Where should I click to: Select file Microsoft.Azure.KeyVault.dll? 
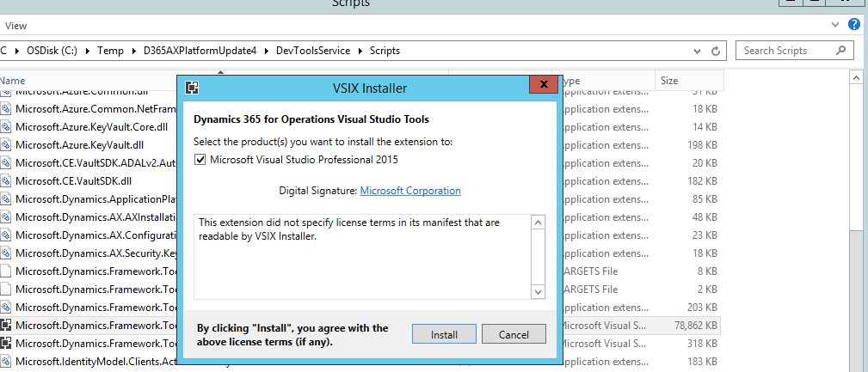point(80,145)
